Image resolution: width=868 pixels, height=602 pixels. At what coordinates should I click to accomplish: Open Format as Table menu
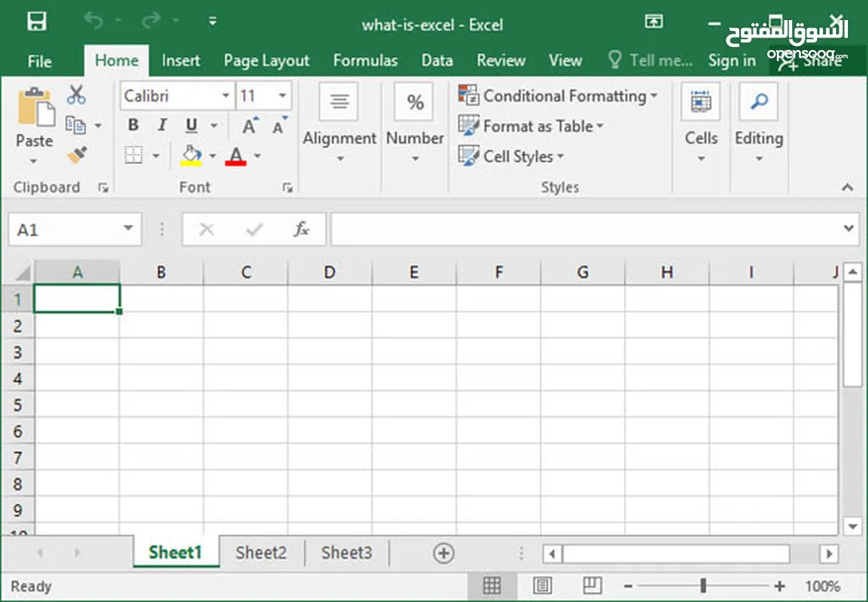530,125
